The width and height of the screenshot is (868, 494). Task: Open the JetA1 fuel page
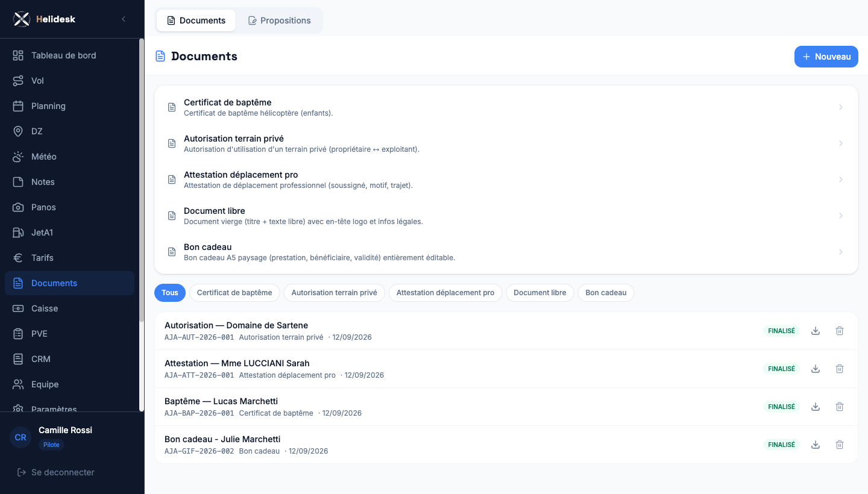(69, 233)
